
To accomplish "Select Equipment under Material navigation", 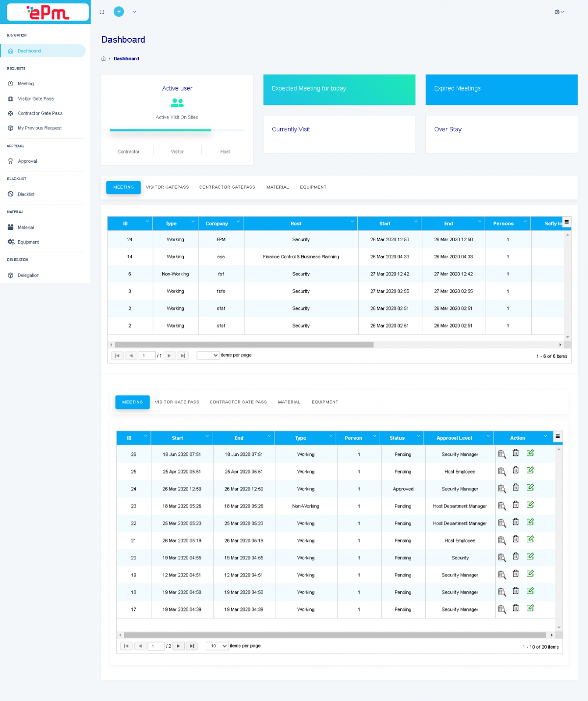I will 28,242.
